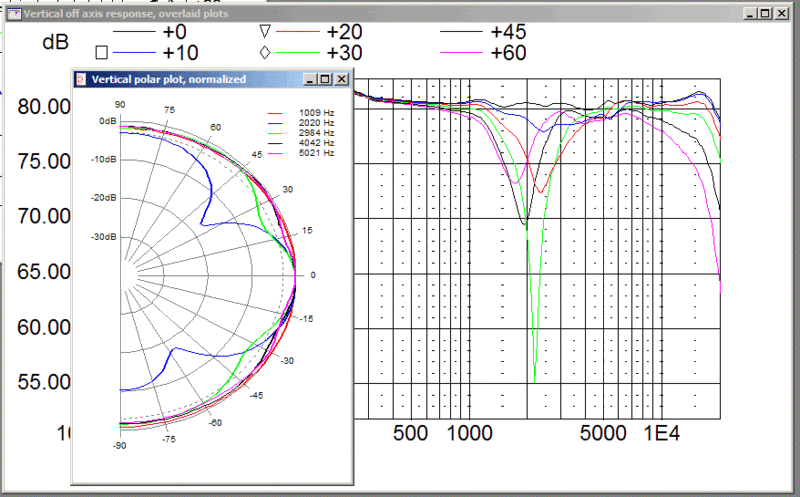This screenshot has width=800, height=497.
Task: Click the square marker beside +10 legend
Action: coord(102,53)
